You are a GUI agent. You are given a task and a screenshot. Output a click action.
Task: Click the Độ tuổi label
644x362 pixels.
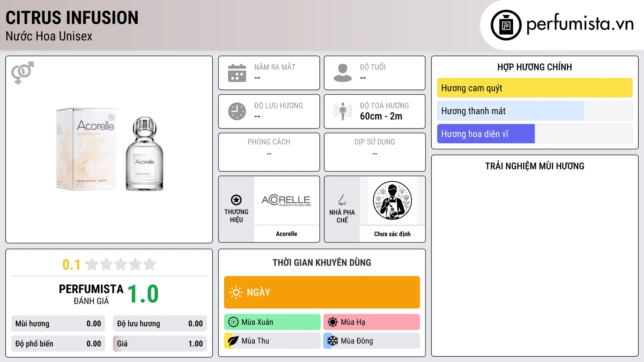click(x=373, y=67)
